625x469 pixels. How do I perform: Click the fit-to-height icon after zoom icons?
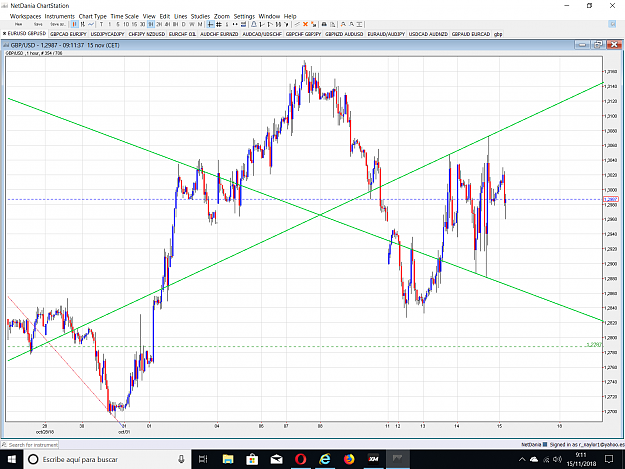(360, 24)
